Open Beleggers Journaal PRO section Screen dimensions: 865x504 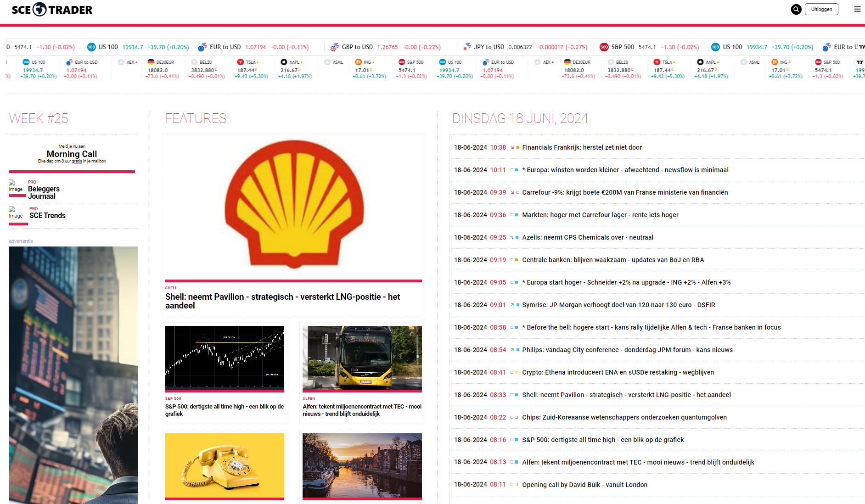(44, 192)
